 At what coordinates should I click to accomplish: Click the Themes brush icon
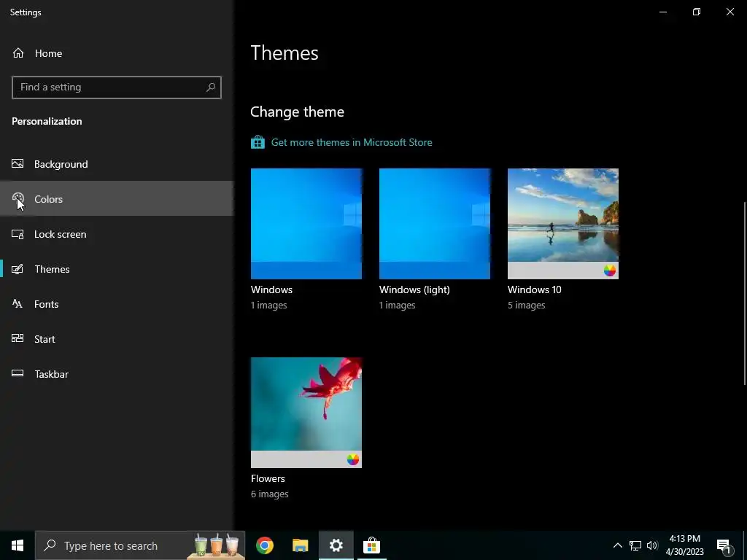pos(18,269)
